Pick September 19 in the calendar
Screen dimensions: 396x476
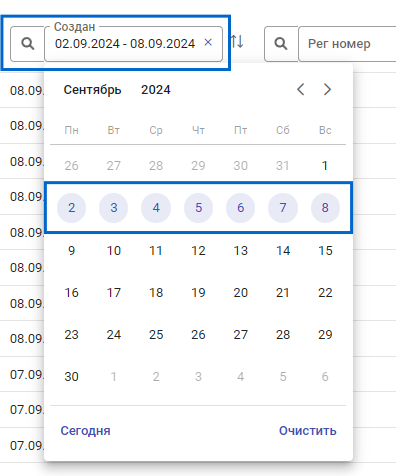198,293
